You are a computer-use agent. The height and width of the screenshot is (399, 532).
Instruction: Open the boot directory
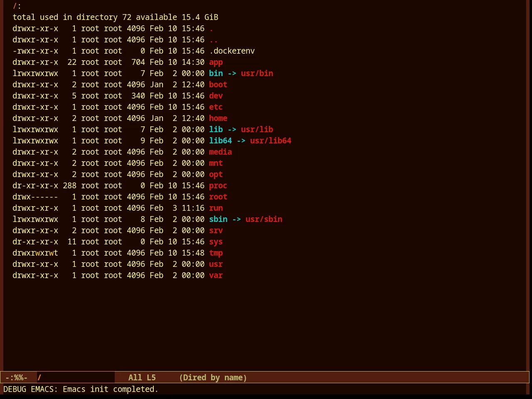pos(218,85)
